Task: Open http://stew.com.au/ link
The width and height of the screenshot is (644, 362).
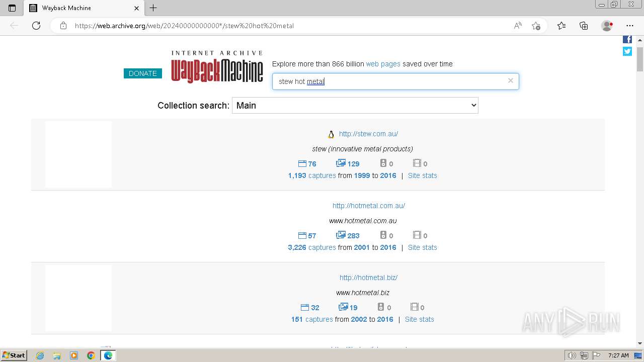Action: 368,134
